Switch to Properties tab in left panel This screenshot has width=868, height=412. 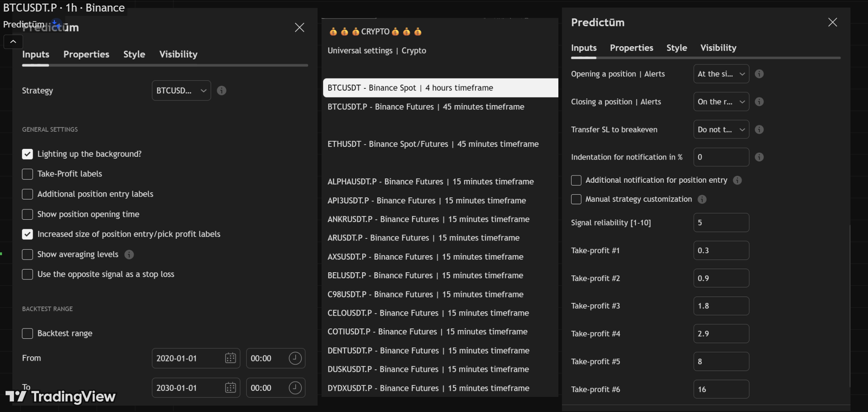[x=86, y=55]
